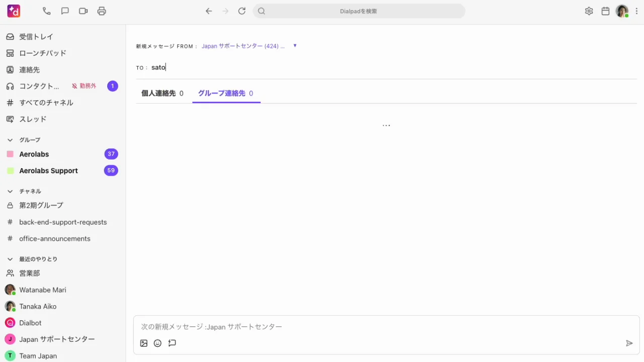Open the calendar icon

pyautogui.click(x=606, y=11)
